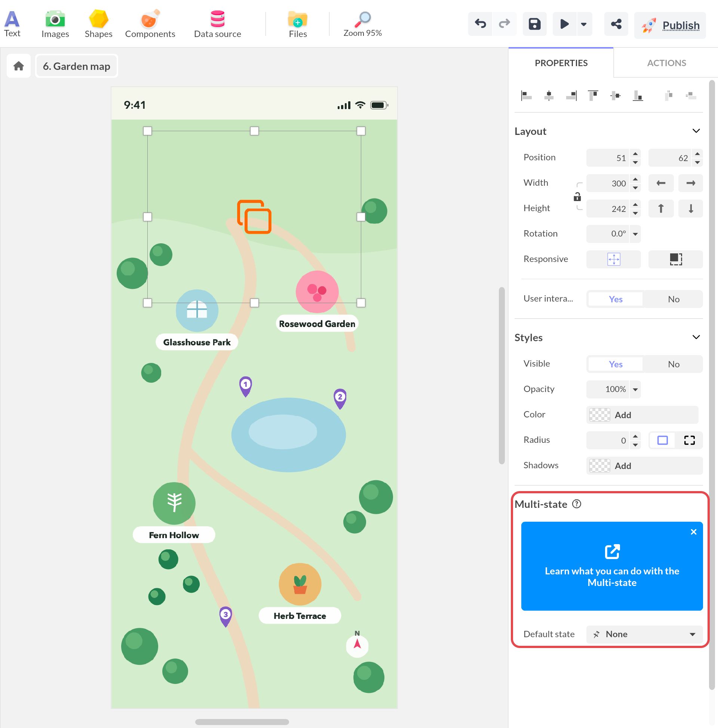Save the project with the floppy disk icon
Image resolution: width=718 pixels, height=728 pixels.
534,24
